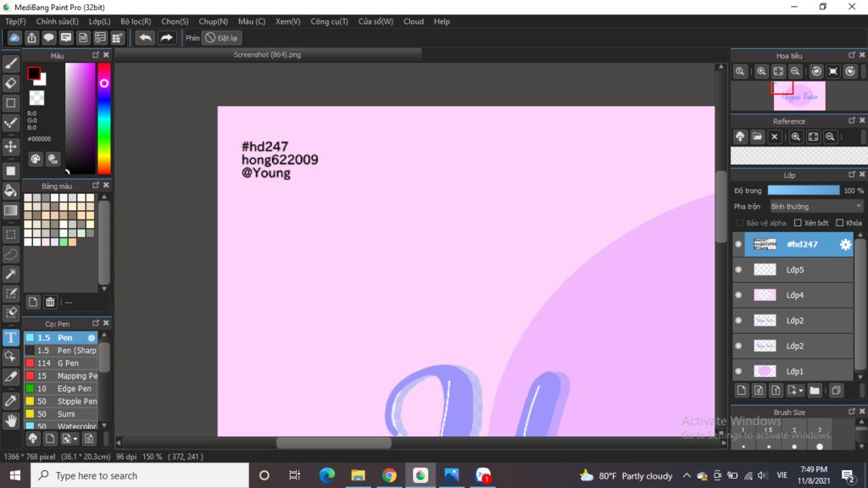The image size is (868, 488).
Task: Show hidden system tray icons
Action: (687, 476)
